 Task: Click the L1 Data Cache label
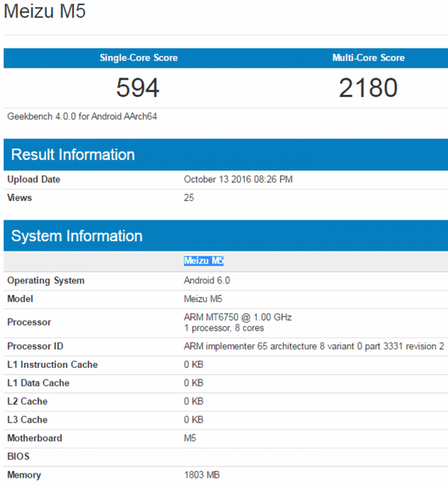(38, 383)
